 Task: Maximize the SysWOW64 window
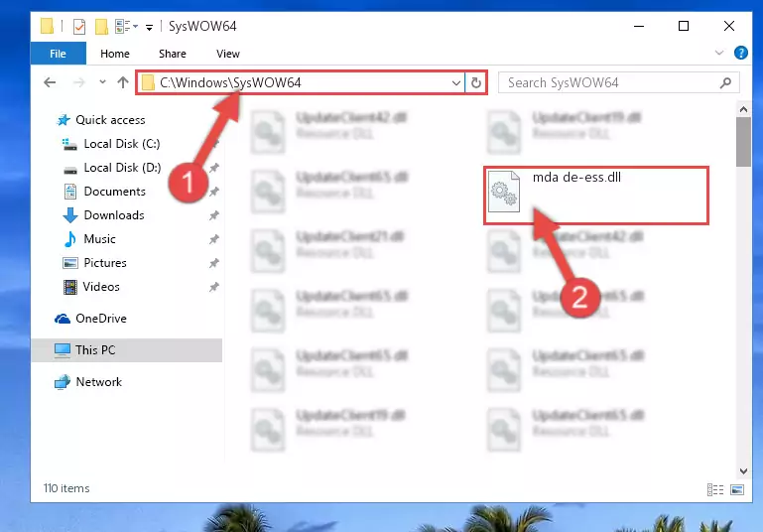pyautogui.click(x=684, y=26)
